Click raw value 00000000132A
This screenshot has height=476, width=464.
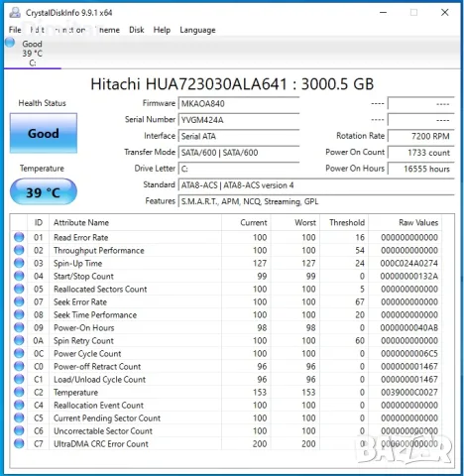pos(409,276)
